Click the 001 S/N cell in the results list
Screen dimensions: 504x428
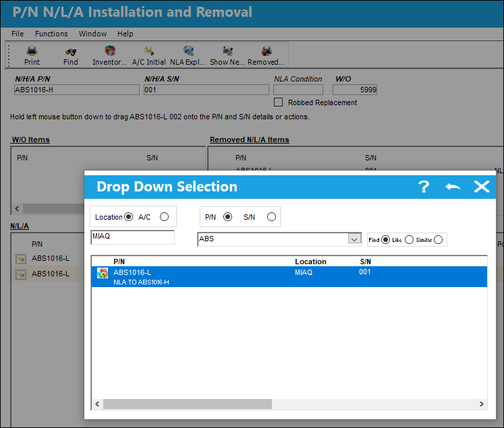365,272
